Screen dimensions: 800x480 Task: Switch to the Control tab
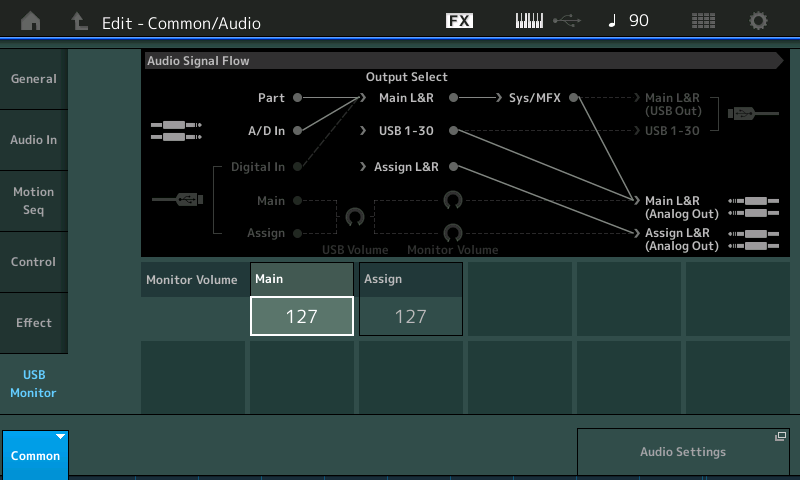[34, 262]
